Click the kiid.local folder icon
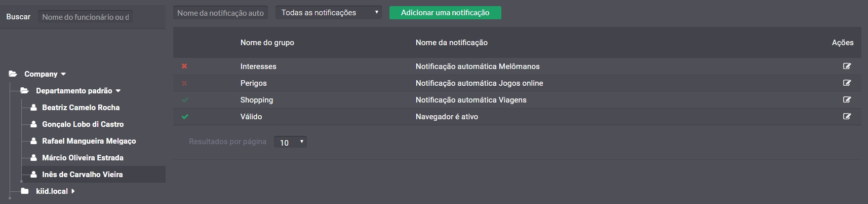 point(24,191)
